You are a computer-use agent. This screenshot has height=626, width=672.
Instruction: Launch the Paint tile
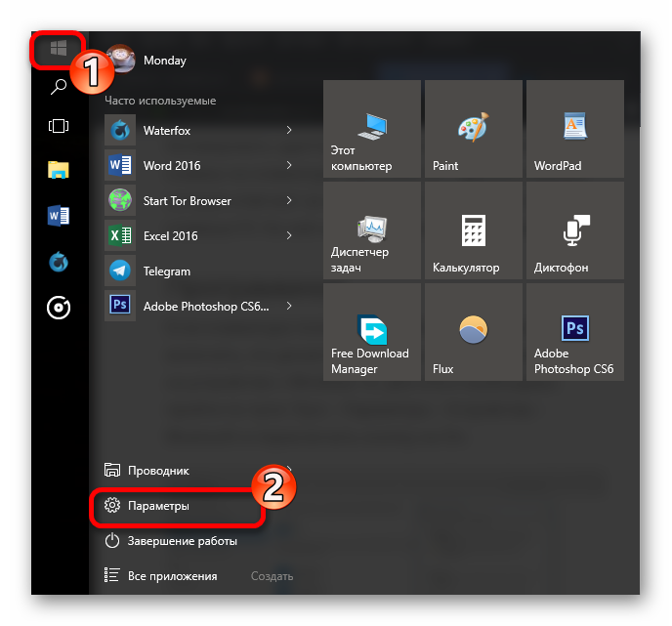pyautogui.click(x=474, y=129)
